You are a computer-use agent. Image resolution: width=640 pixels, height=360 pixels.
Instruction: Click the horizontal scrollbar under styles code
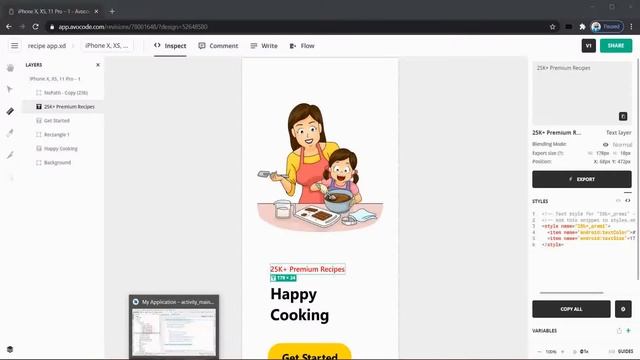pyautogui.click(x=571, y=293)
